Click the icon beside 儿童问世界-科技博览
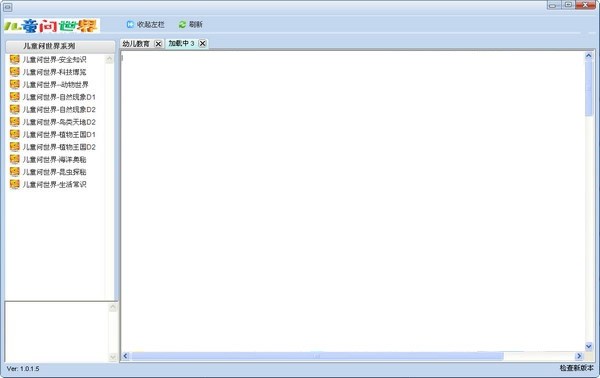 pos(15,72)
